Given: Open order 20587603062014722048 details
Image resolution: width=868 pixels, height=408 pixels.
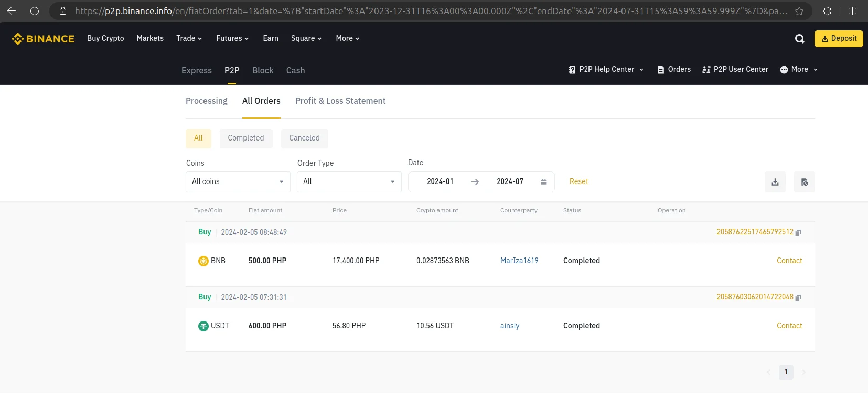Looking at the screenshot, I should point(755,297).
